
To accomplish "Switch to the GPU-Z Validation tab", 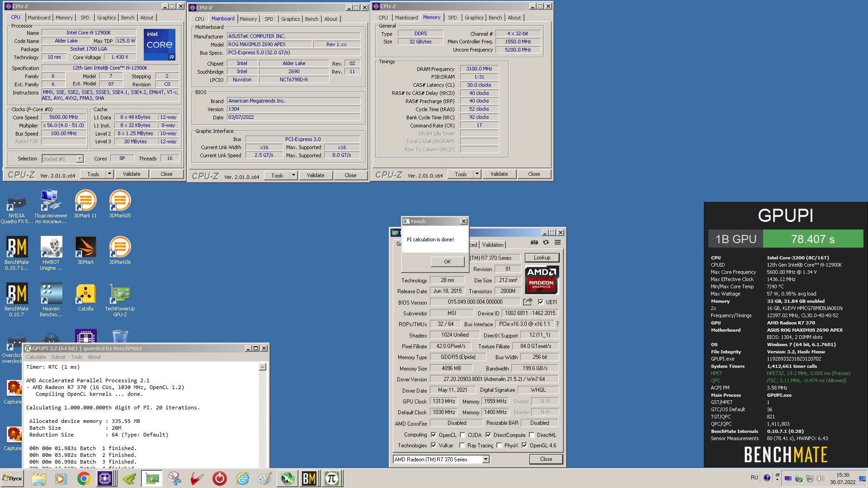I will click(x=492, y=244).
